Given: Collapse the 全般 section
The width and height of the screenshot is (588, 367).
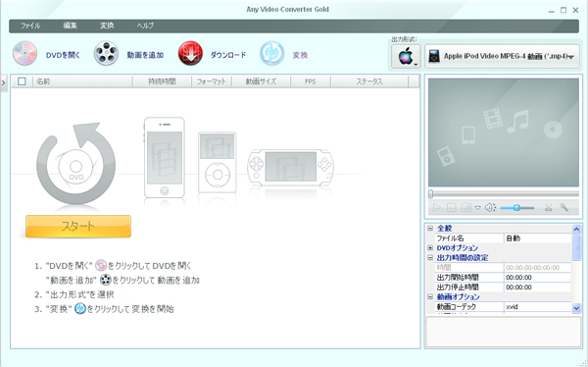Looking at the screenshot, I should click(x=430, y=229).
